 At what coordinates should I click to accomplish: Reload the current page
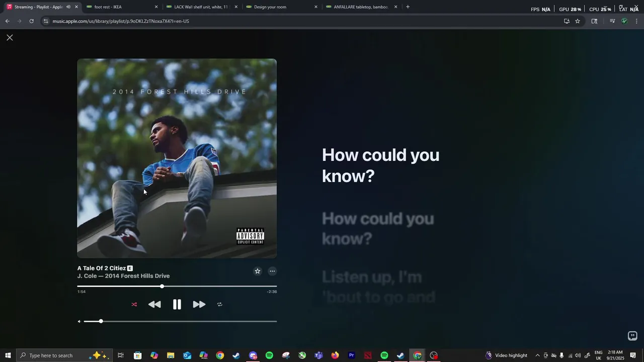tap(31, 21)
